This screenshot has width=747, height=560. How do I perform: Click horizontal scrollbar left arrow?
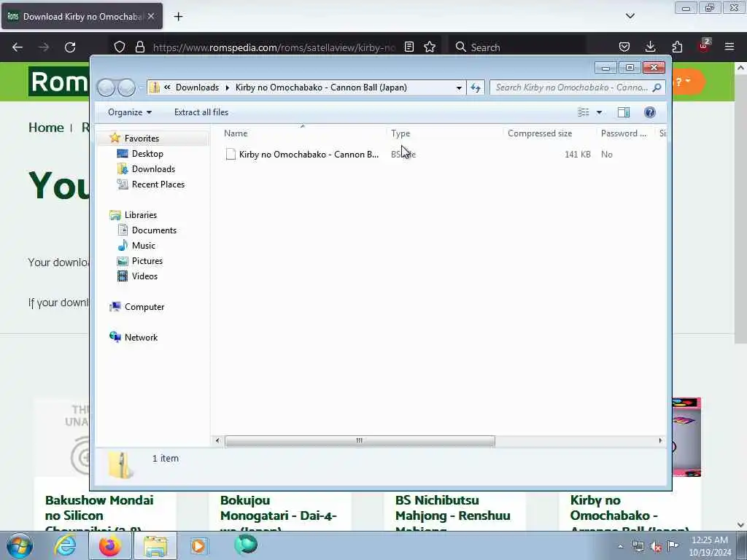pos(217,441)
